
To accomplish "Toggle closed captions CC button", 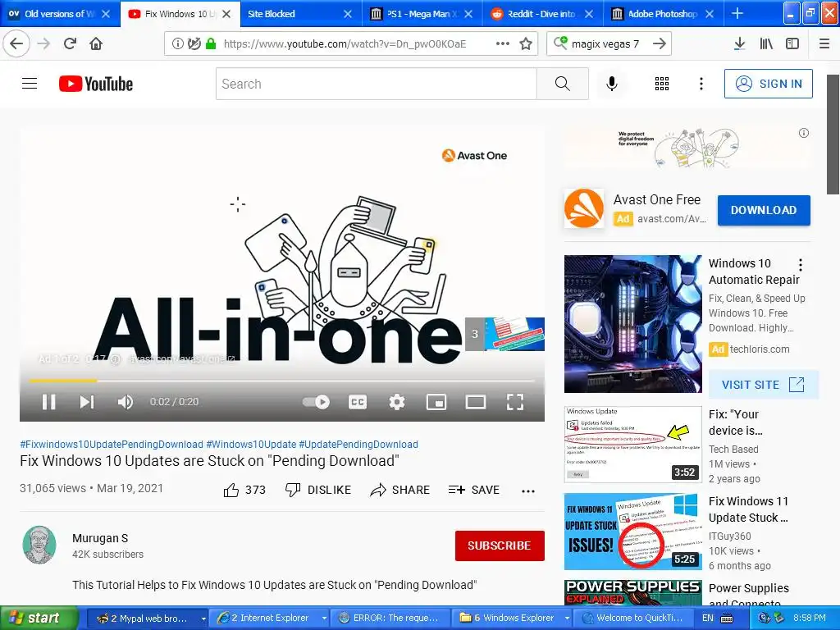I will 358,402.
